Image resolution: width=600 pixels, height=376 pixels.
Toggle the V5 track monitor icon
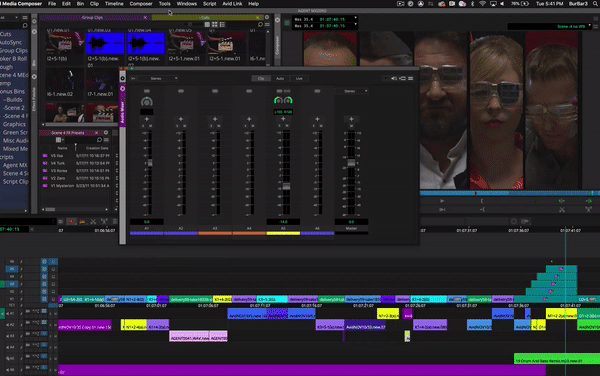pos(53,269)
